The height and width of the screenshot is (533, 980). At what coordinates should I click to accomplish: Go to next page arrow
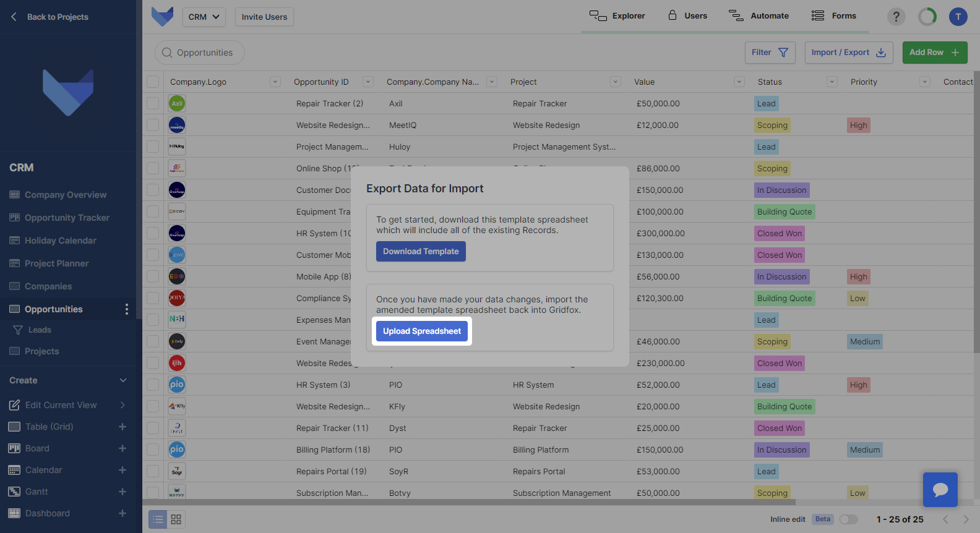pyautogui.click(x=966, y=519)
